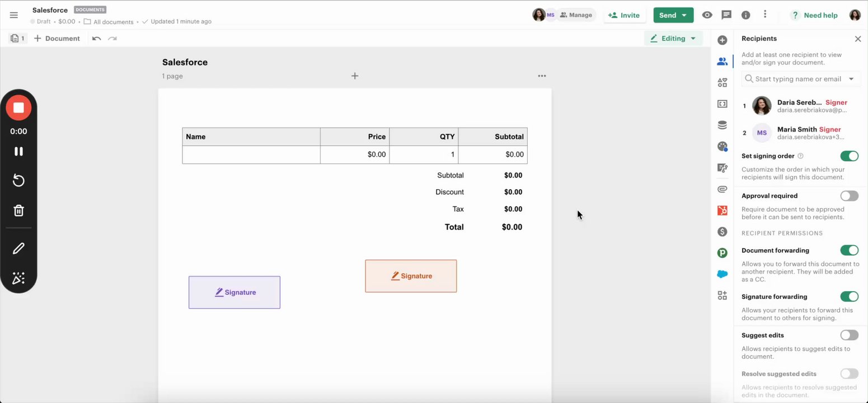
Task: Open the more options kebab menu
Action: [765, 15]
